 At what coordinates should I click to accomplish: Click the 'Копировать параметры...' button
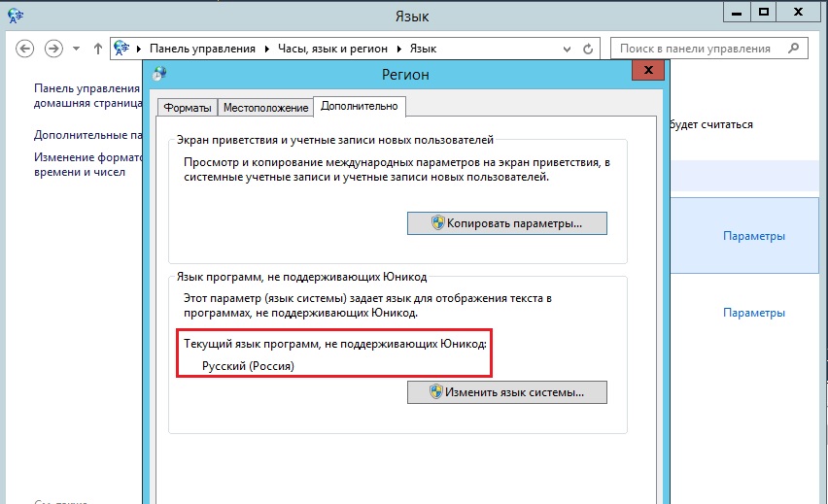[x=507, y=223]
